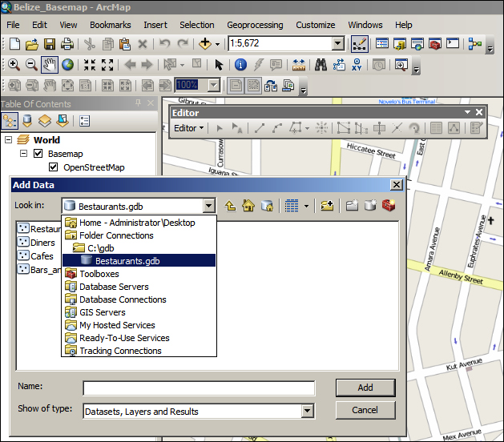Click New File Geodatabase icon in Add Data
This screenshot has height=442, width=504.
click(371, 206)
